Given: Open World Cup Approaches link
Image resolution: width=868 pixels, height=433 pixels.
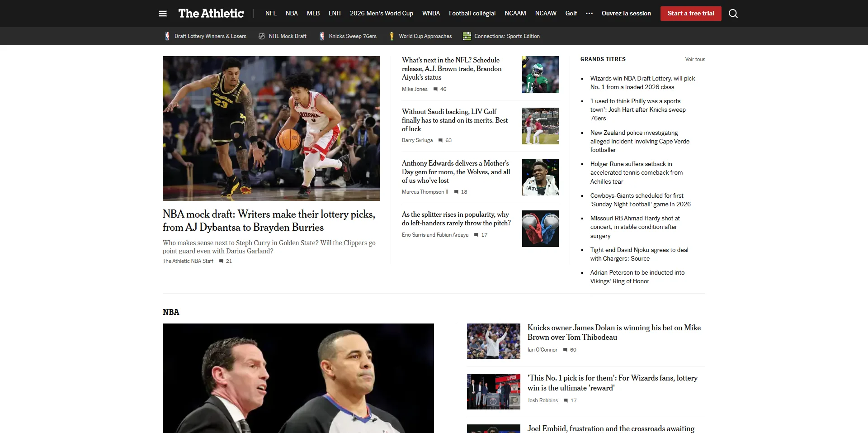Looking at the screenshot, I should 425,36.
